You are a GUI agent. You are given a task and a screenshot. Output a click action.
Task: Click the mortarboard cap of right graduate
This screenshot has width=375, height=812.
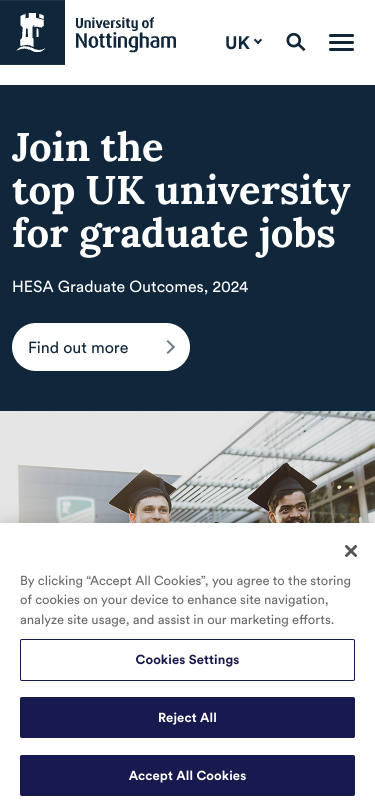coord(282,484)
